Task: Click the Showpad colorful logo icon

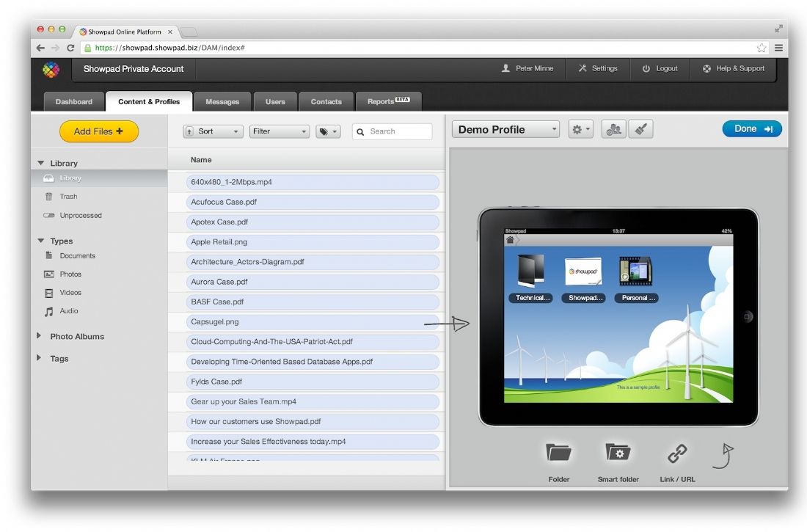Action: point(51,69)
